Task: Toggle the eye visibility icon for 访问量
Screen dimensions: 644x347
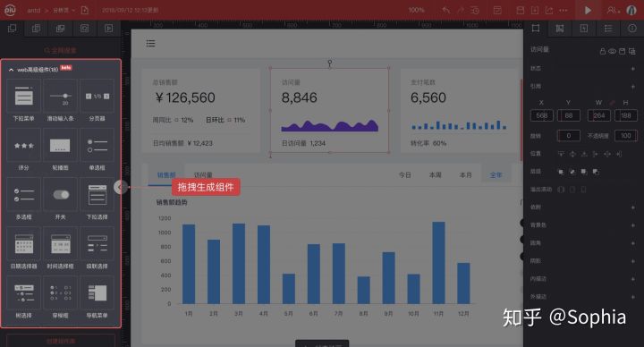Action: 612,51
